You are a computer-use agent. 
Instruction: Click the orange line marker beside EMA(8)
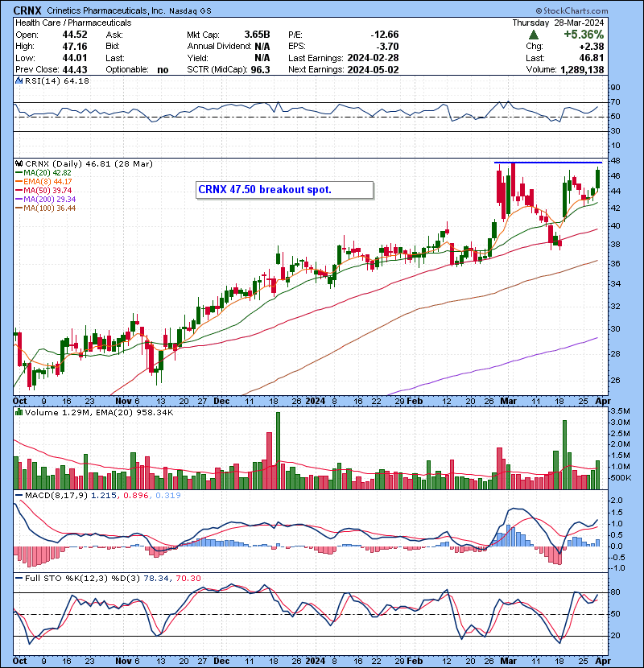pos(19,181)
